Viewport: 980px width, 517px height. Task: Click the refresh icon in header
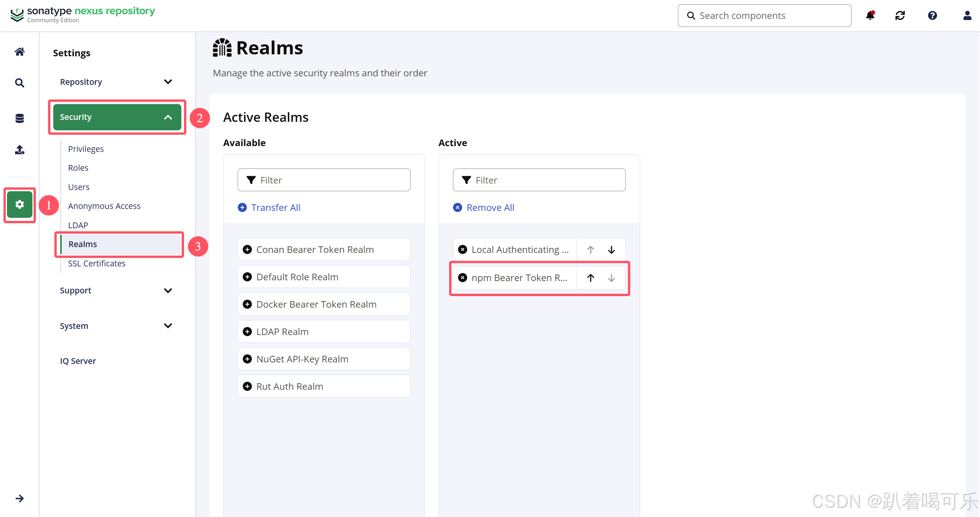[x=900, y=15]
